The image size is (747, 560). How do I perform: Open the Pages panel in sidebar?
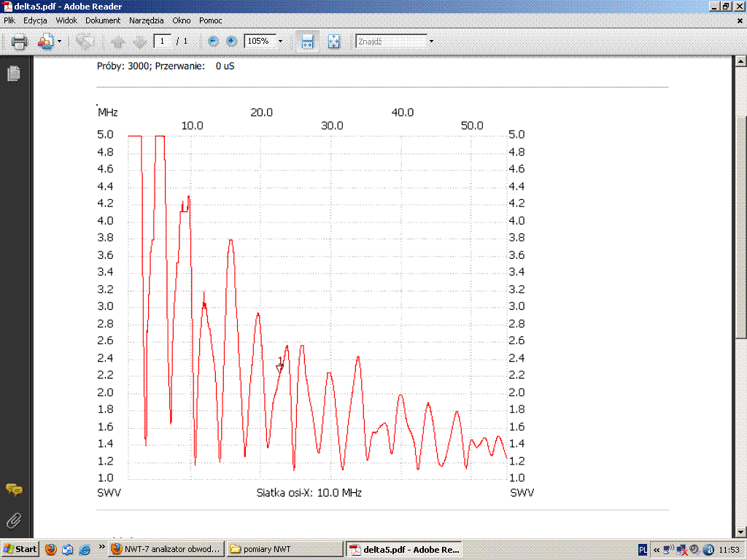click(13, 74)
